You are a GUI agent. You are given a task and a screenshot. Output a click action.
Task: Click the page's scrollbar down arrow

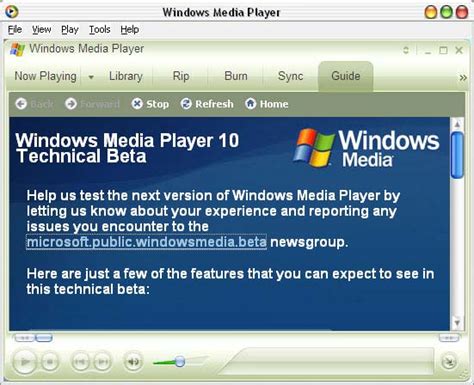(457, 323)
